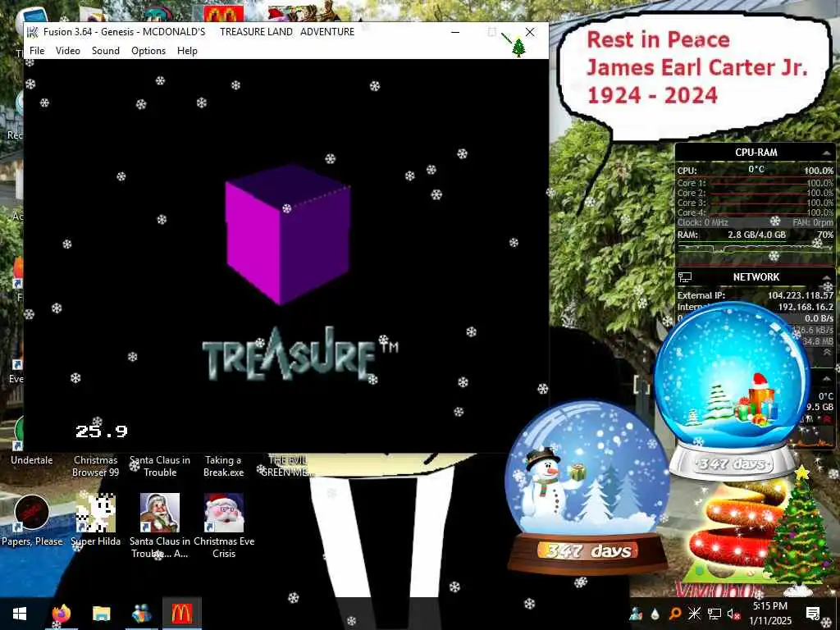Open the Sound menu in Fusion
Image resolution: width=840 pixels, height=630 pixels.
pos(106,50)
